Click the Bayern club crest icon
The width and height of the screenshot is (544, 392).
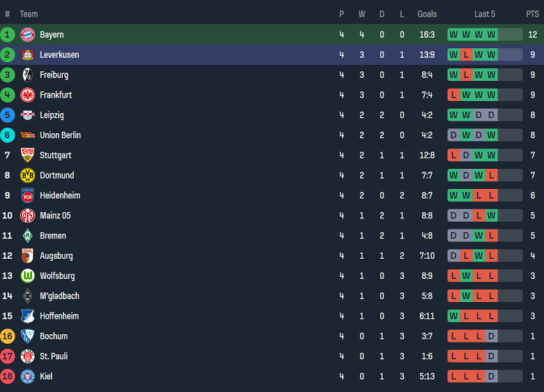[28, 35]
